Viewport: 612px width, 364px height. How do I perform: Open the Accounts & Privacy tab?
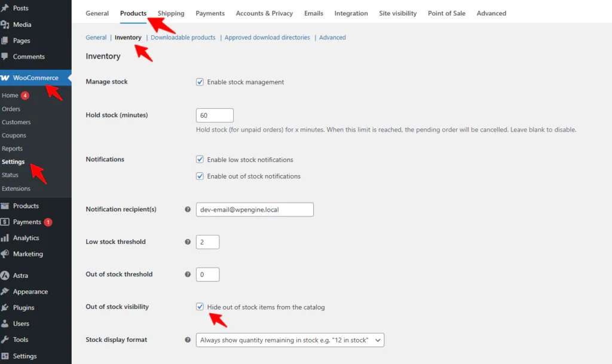point(264,13)
